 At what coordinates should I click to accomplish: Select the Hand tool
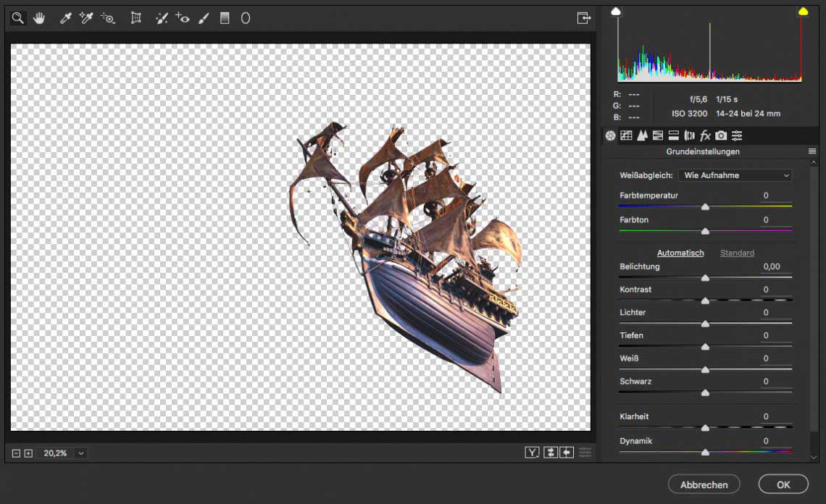pos(39,18)
